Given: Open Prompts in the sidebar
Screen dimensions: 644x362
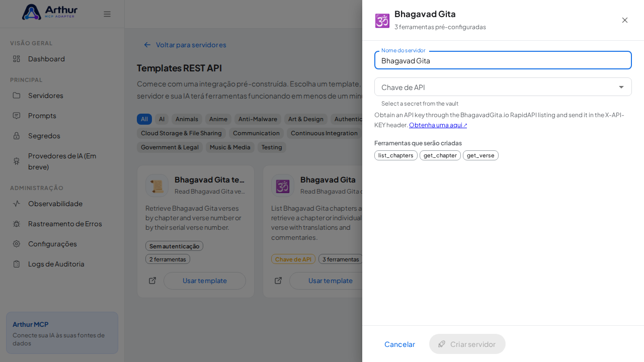Looking at the screenshot, I should tap(62, 116).
